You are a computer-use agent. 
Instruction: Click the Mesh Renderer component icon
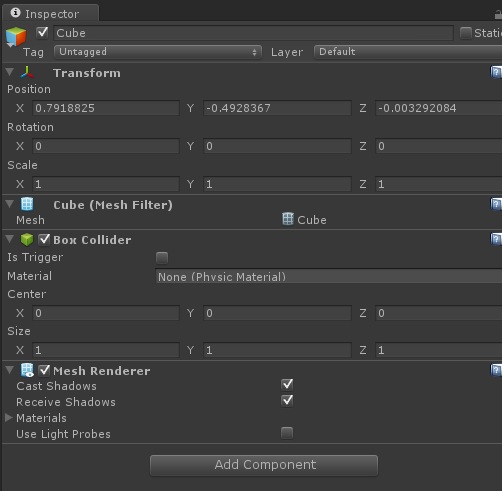[x=27, y=370]
